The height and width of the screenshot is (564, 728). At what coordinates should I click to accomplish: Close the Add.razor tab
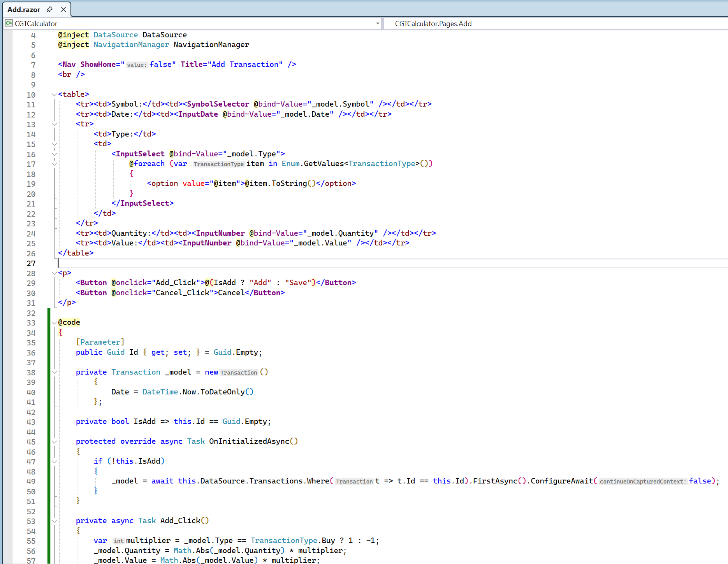[x=63, y=9]
